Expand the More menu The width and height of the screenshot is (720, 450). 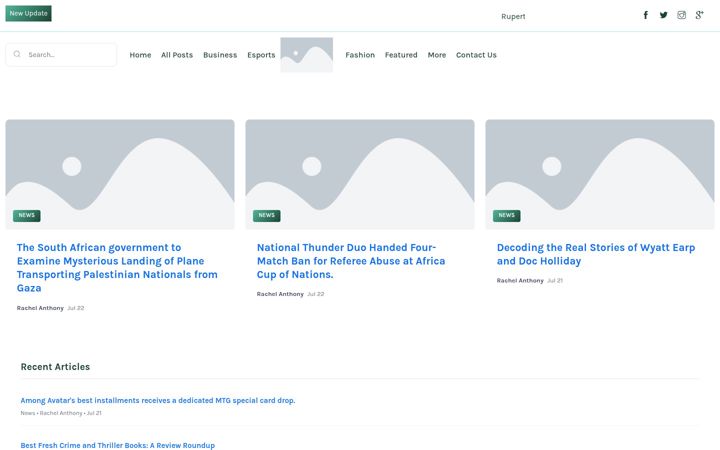(x=437, y=55)
